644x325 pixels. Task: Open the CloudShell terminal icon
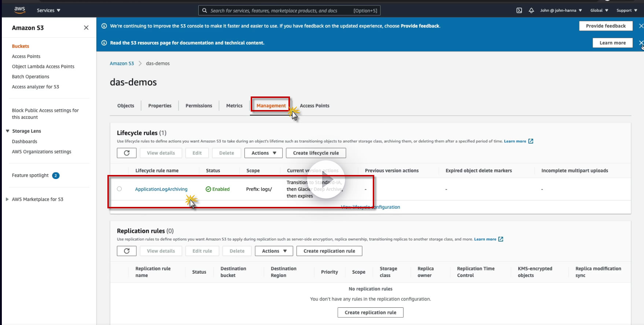pos(519,10)
